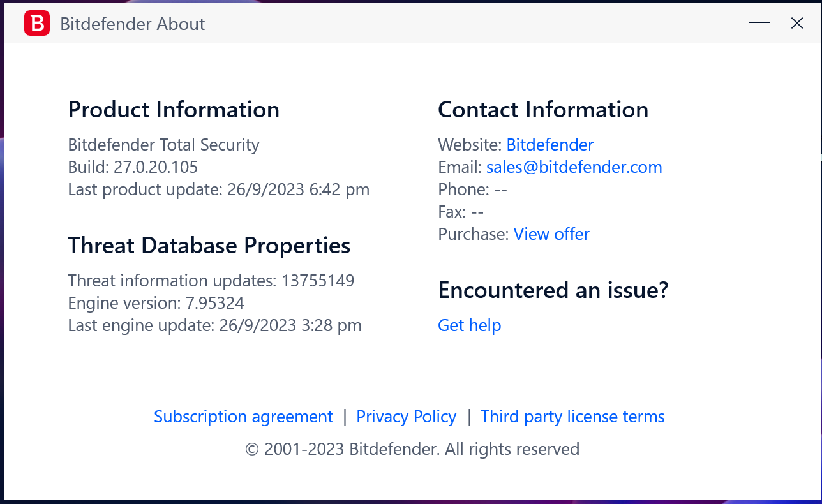822x504 pixels.
Task: Click the Threat Database Properties heading
Action: (209, 246)
